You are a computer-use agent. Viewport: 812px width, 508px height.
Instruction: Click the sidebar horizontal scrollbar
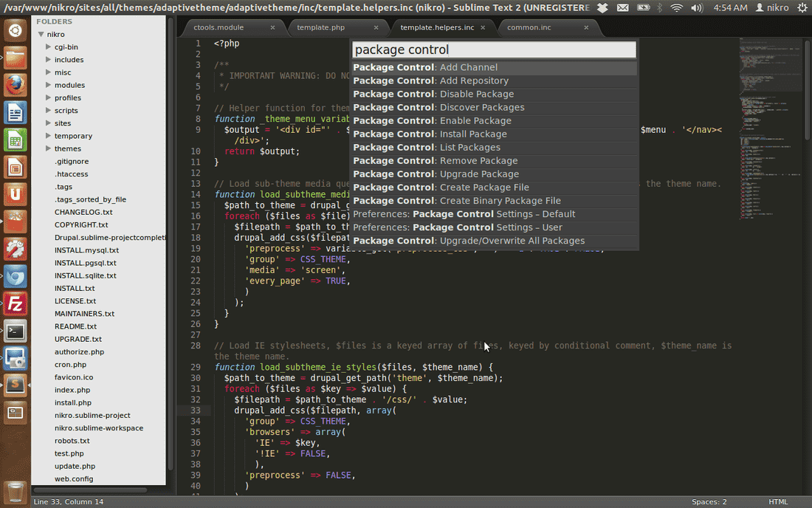coord(90,490)
